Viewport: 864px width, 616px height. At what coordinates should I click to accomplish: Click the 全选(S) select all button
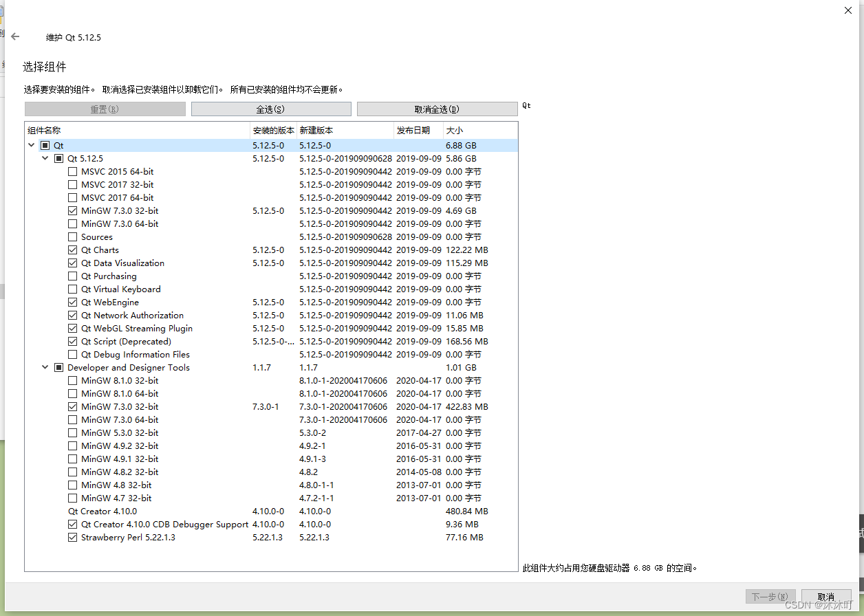pos(271,109)
